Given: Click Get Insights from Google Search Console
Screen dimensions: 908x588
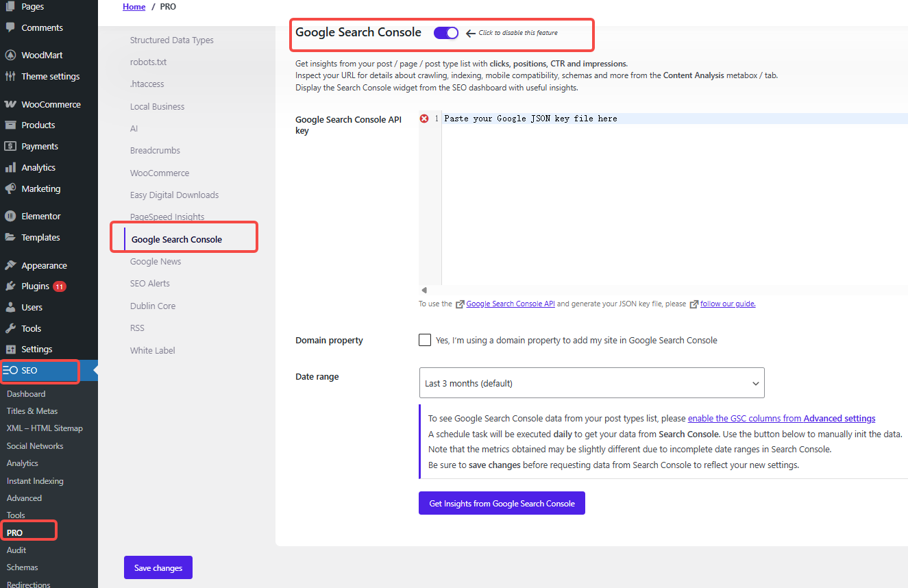Looking at the screenshot, I should point(502,503).
